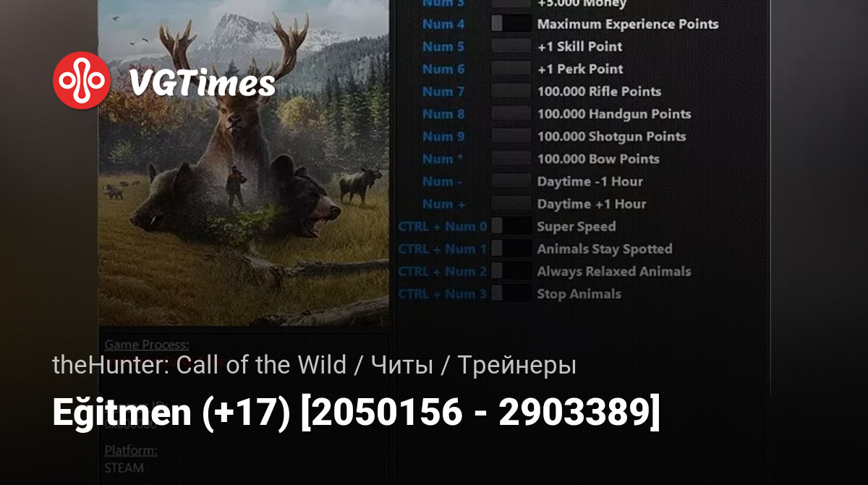
Task: Select the Game Process label
Action: pyautogui.click(x=147, y=345)
